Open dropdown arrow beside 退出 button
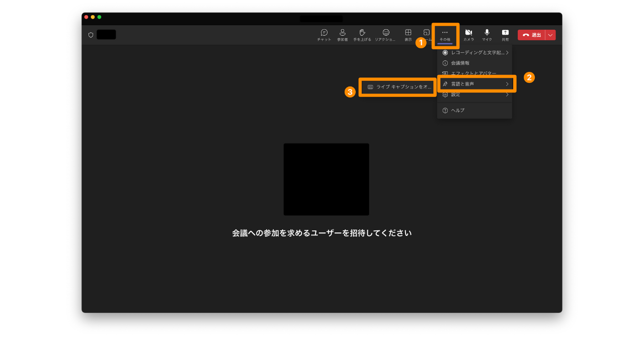This screenshot has height=337, width=644. click(x=550, y=35)
